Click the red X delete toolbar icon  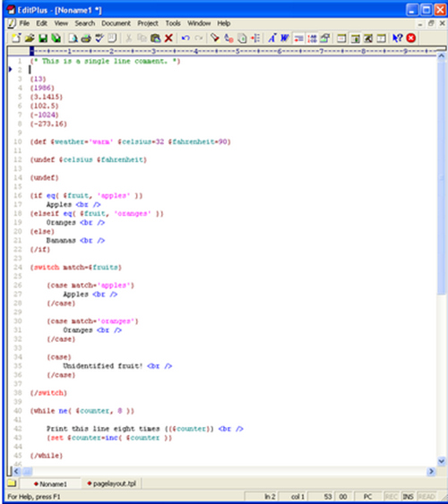pyautogui.click(x=168, y=38)
